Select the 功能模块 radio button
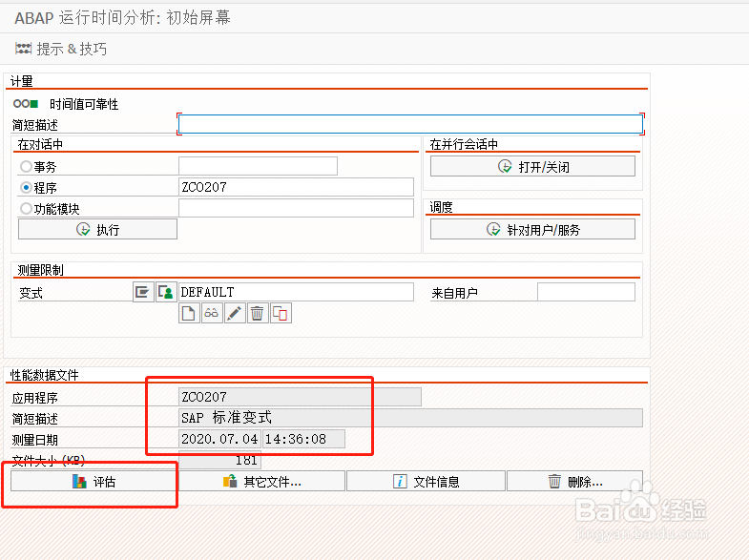Viewport: 749px width, 560px height. click(27, 209)
